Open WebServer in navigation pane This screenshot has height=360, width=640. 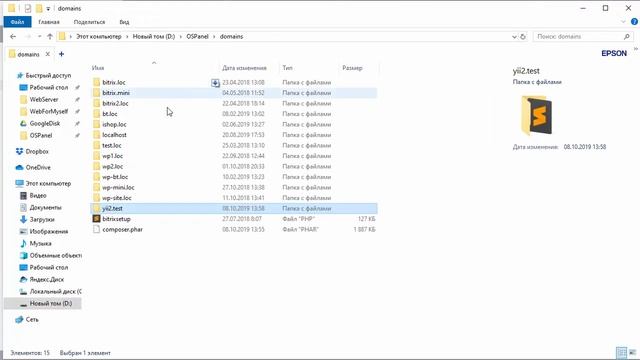coord(43,100)
